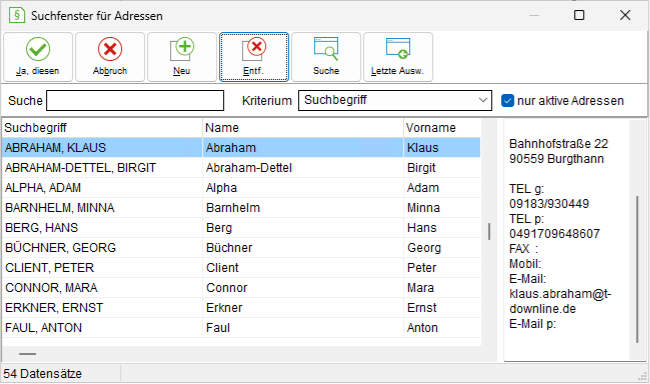Close the Suchfenster für Adressen window
Viewport: 650px width, 384px height.
[x=625, y=15]
